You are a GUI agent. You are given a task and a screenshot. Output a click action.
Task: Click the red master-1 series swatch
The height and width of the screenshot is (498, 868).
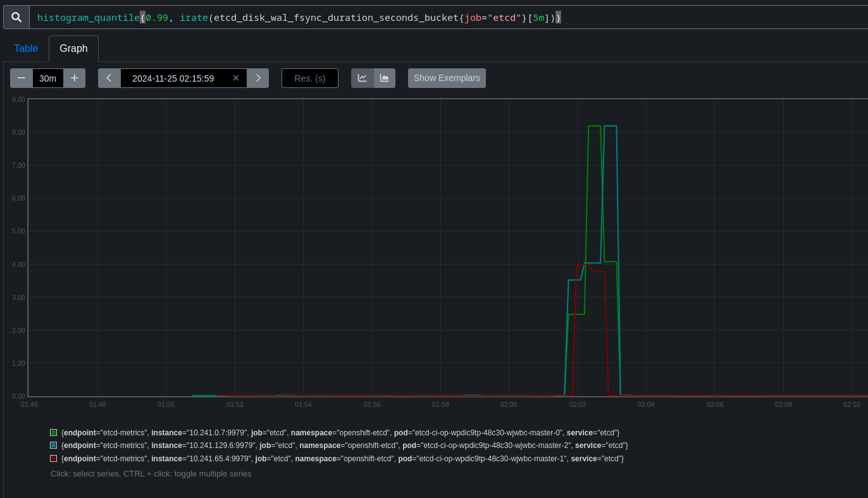[54, 459]
